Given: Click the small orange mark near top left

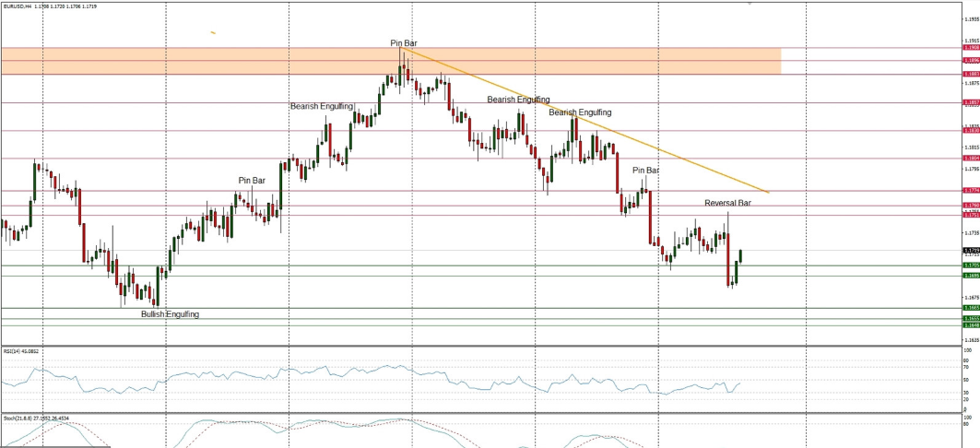Looking at the screenshot, I should (x=213, y=33).
